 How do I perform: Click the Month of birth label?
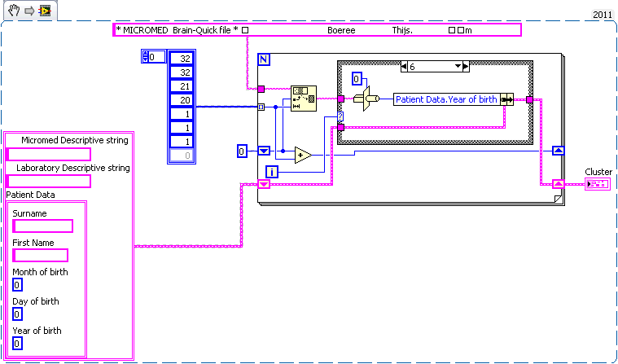point(40,272)
